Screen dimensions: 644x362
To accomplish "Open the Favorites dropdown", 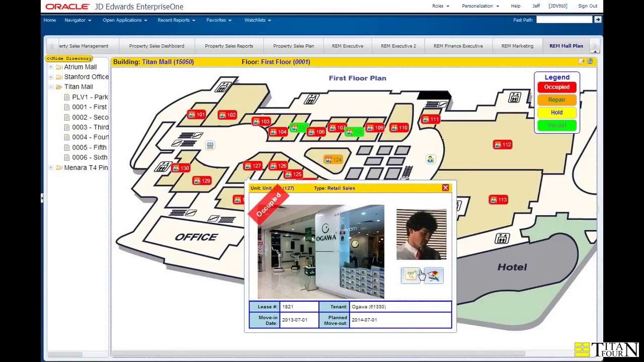I will tap(219, 20).
